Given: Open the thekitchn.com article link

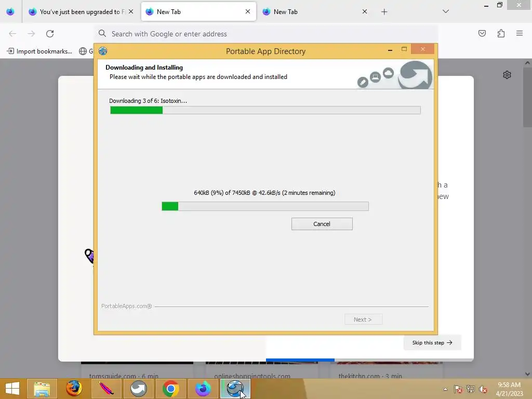Looking at the screenshot, I should pyautogui.click(x=370, y=376).
